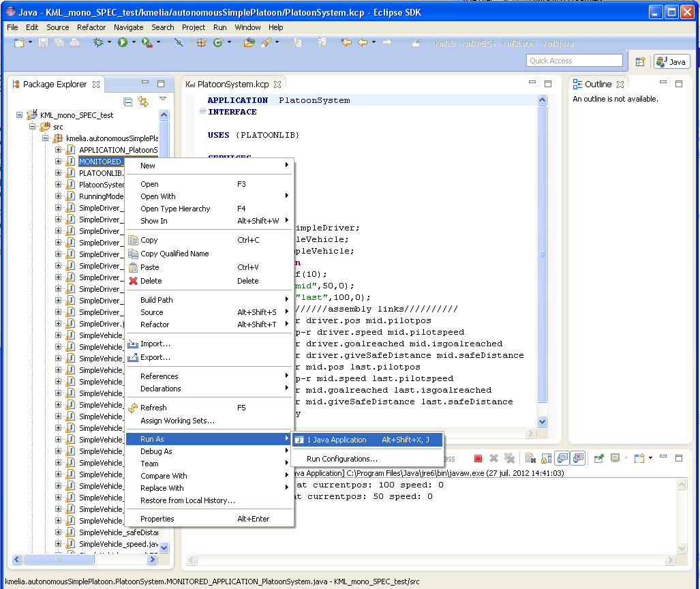The image size is (700, 589).
Task: Select '1 Java Application' in Run As submenu
Action: tap(337, 440)
